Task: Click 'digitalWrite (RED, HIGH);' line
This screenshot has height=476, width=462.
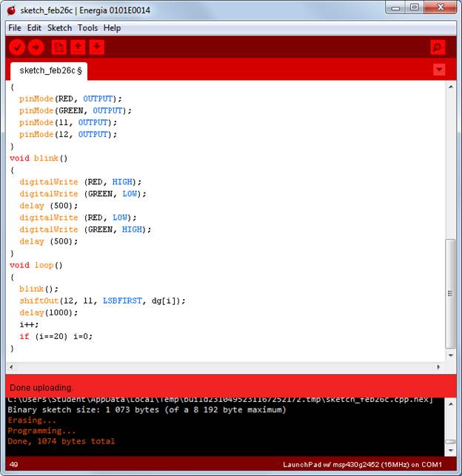Action: click(81, 182)
